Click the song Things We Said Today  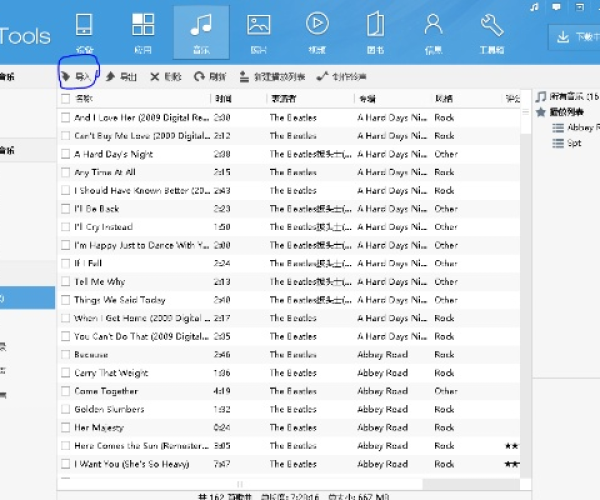coord(120,300)
